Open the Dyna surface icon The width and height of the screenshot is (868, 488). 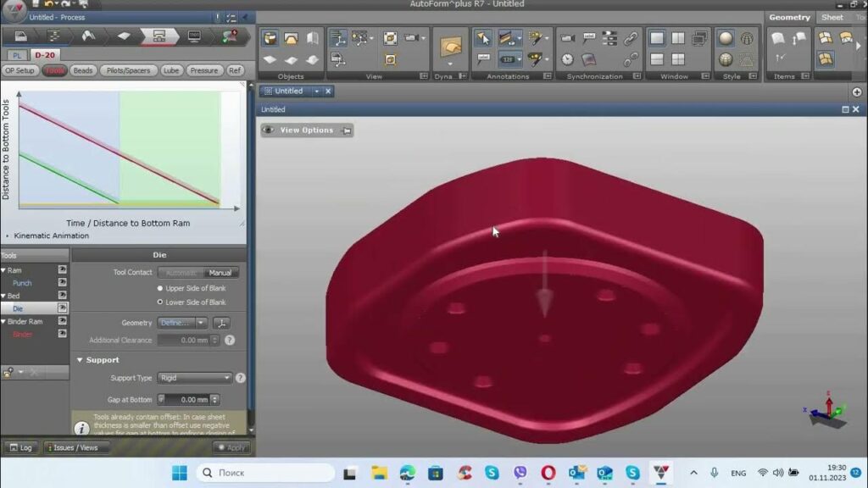point(451,47)
